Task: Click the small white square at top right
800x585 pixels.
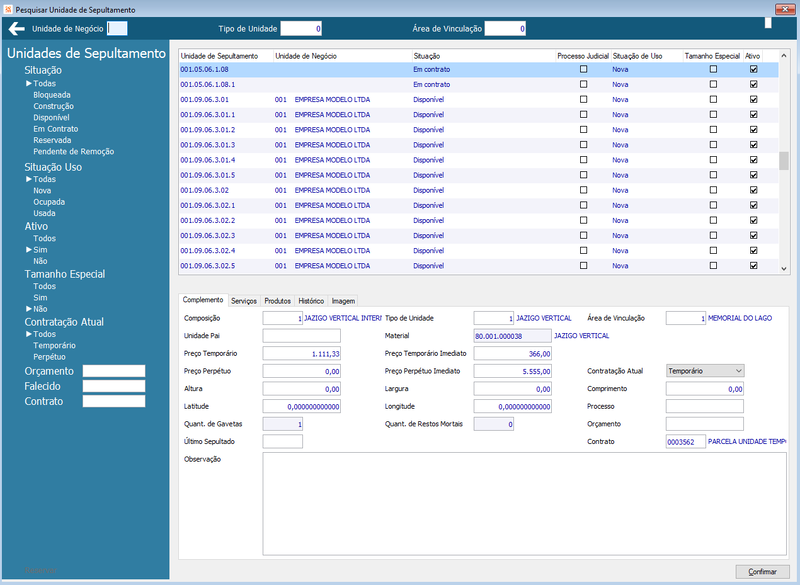Action: (x=768, y=23)
